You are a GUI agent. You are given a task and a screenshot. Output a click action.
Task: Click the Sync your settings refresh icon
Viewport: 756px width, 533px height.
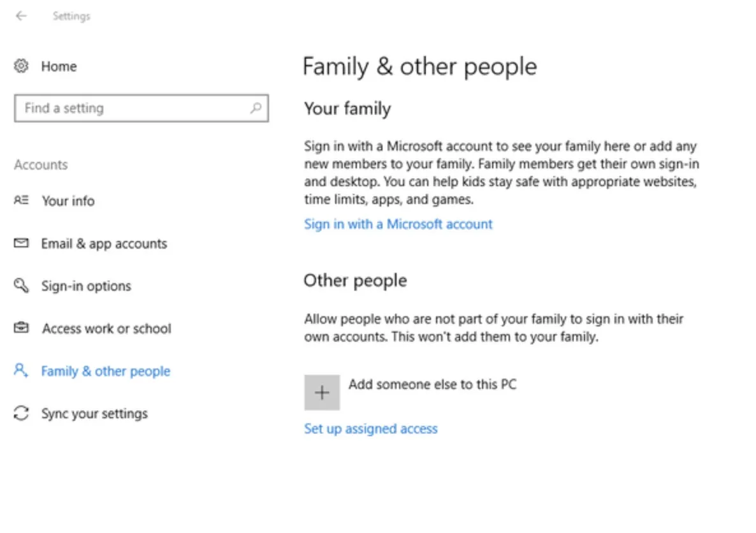[21, 413]
